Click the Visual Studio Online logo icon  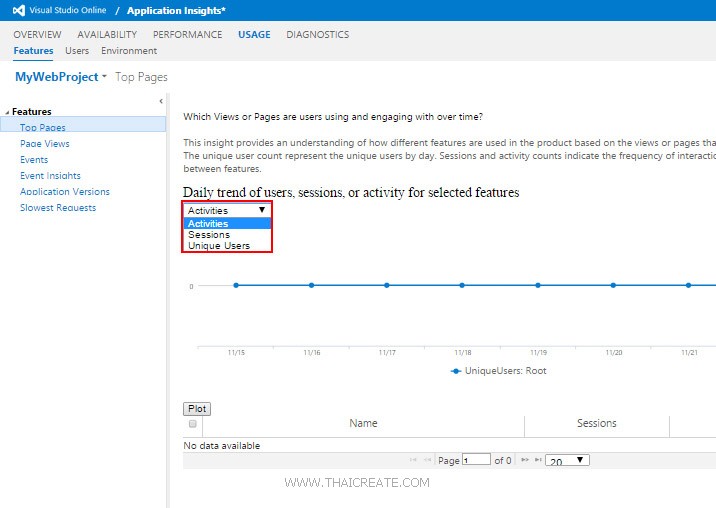[x=19, y=10]
